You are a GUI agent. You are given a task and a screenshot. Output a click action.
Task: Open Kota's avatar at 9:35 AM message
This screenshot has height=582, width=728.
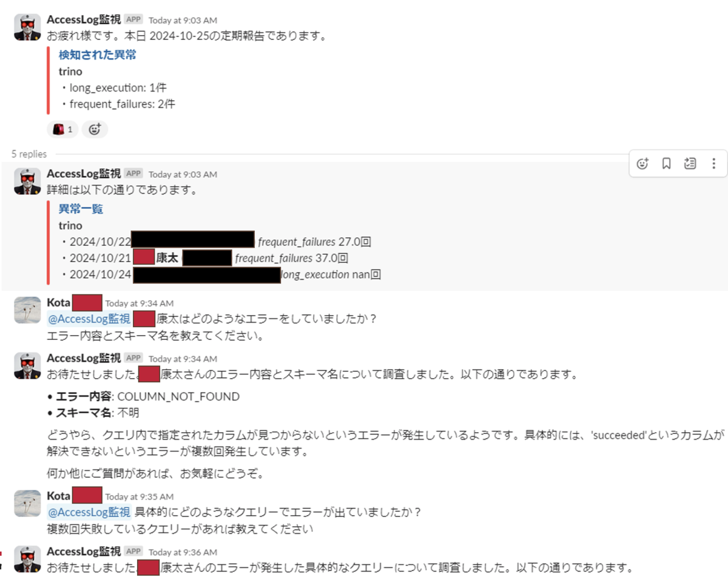pyautogui.click(x=27, y=503)
